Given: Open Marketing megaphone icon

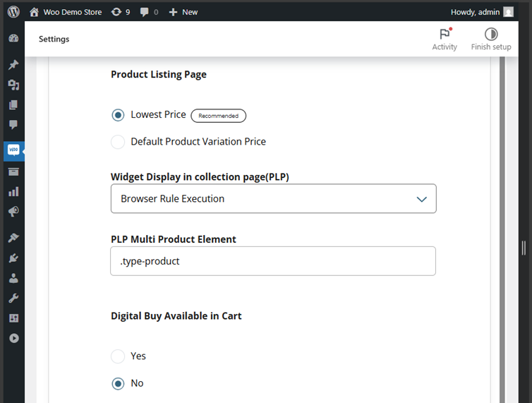Looking at the screenshot, I should (13, 212).
